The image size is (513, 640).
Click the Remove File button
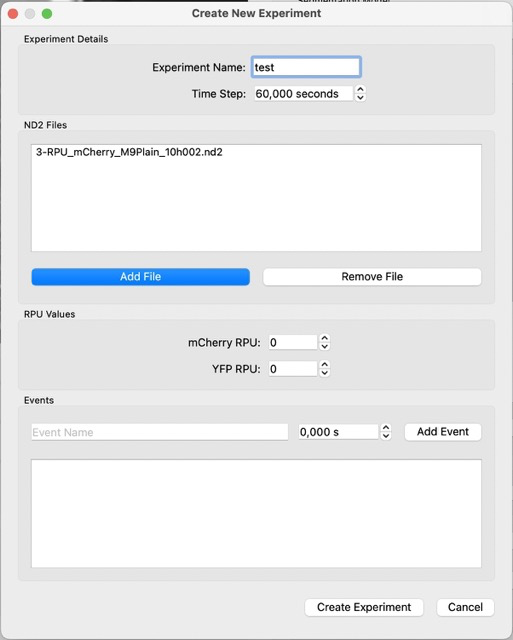[372, 277]
